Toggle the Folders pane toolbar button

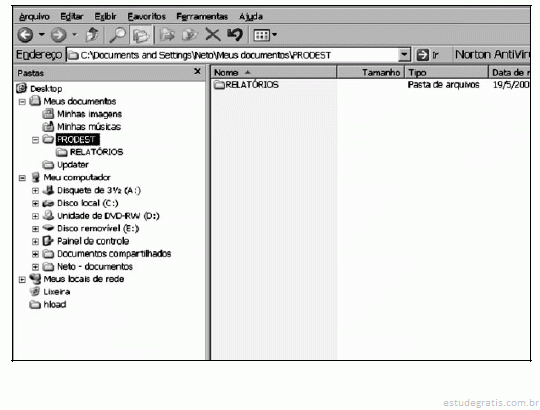pyautogui.click(x=141, y=35)
